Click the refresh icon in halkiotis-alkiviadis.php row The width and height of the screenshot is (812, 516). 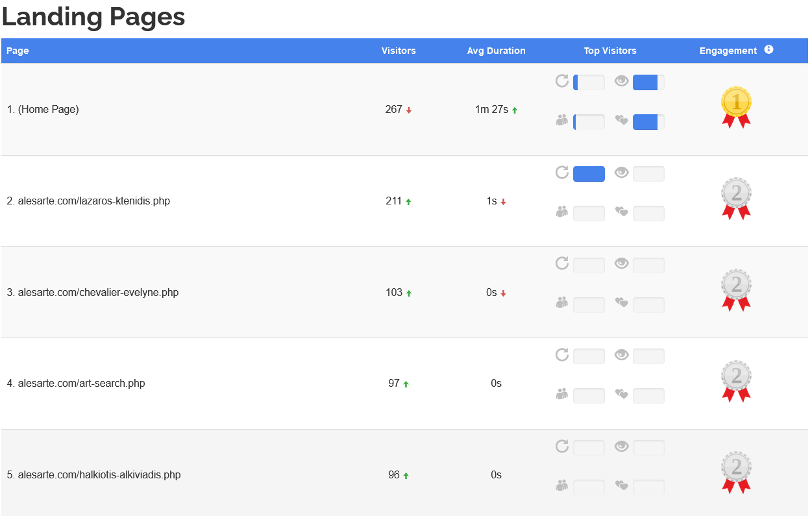click(x=562, y=447)
